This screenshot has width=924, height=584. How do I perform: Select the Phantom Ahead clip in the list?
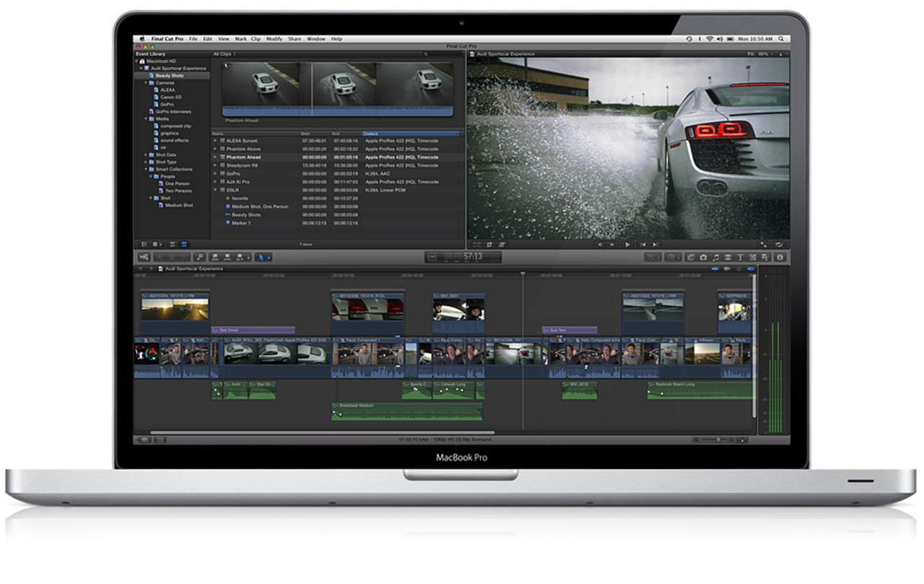(x=245, y=157)
